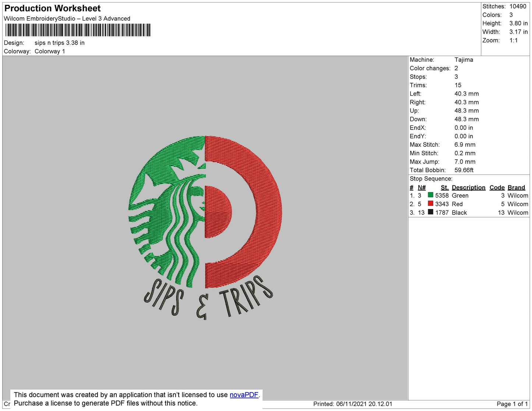Click the Page 1 of 1 indicator
Screen dimensions: 532x411
pos(512,404)
